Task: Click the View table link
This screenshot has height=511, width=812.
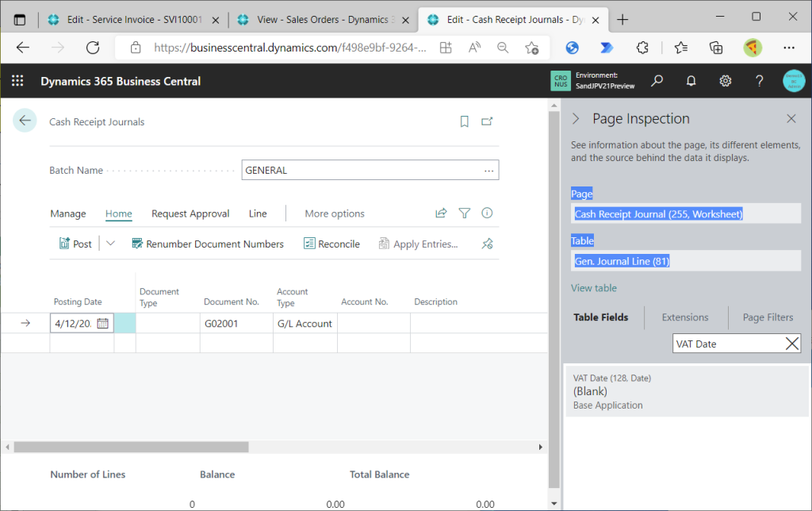Action: click(593, 288)
